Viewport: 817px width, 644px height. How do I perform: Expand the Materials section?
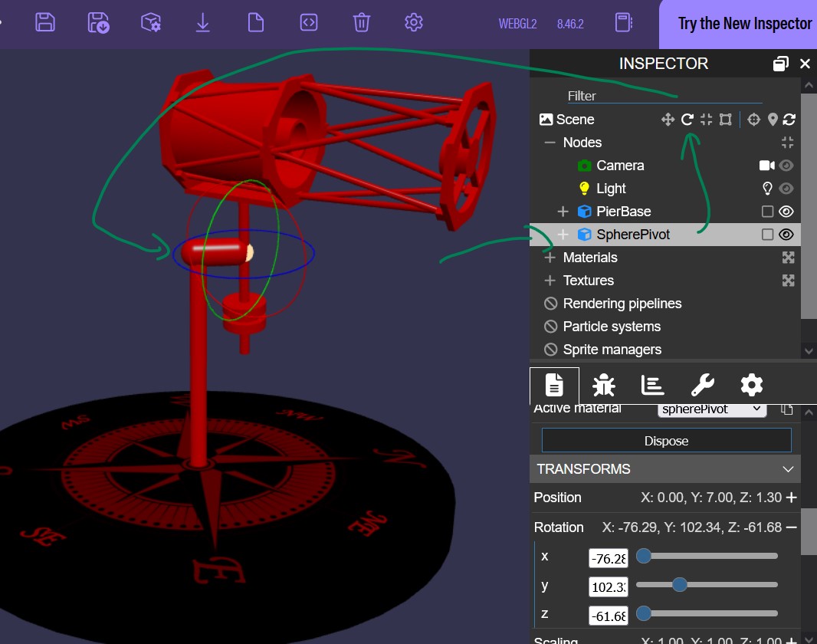click(x=550, y=258)
